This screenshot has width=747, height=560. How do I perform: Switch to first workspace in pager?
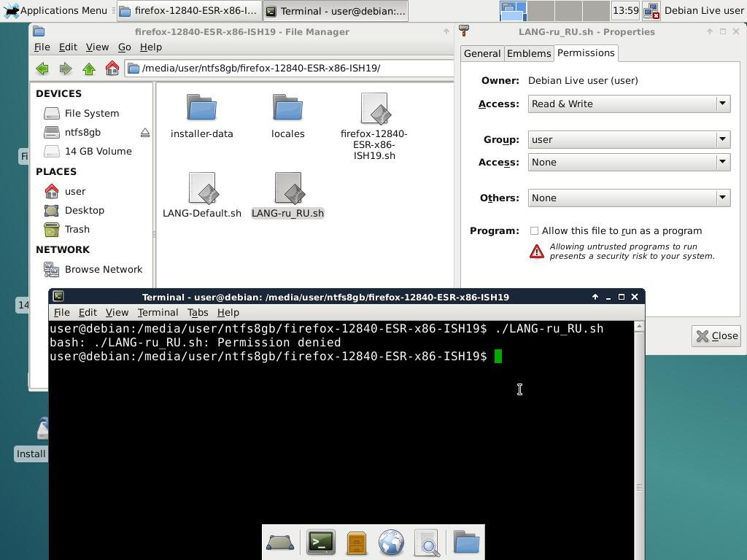[x=513, y=10]
